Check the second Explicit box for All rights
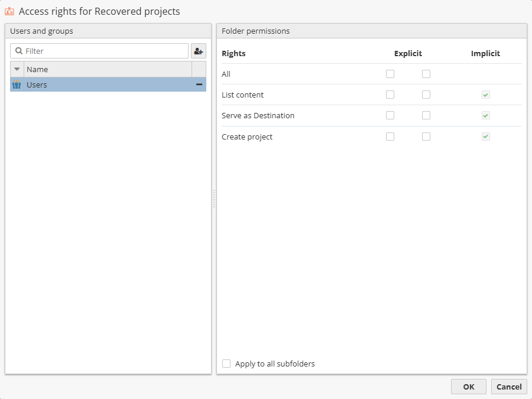Screen dimensions: 532x399 click(426, 74)
